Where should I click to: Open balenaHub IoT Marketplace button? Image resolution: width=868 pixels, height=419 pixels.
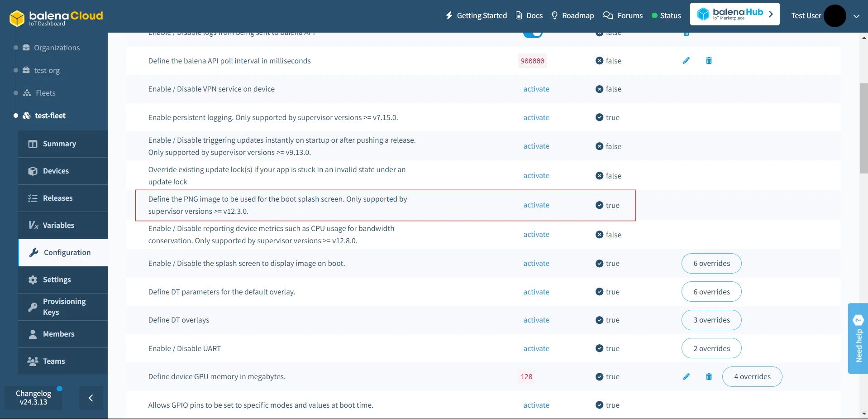[734, 14]
